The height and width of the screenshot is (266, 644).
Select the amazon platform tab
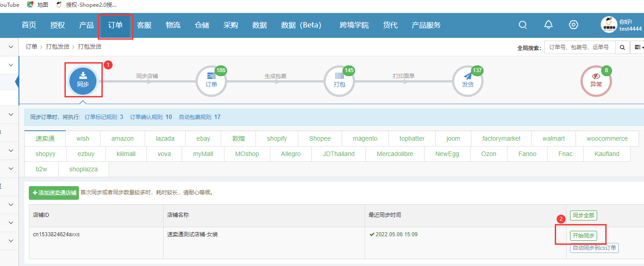click(x=123, y=138)
